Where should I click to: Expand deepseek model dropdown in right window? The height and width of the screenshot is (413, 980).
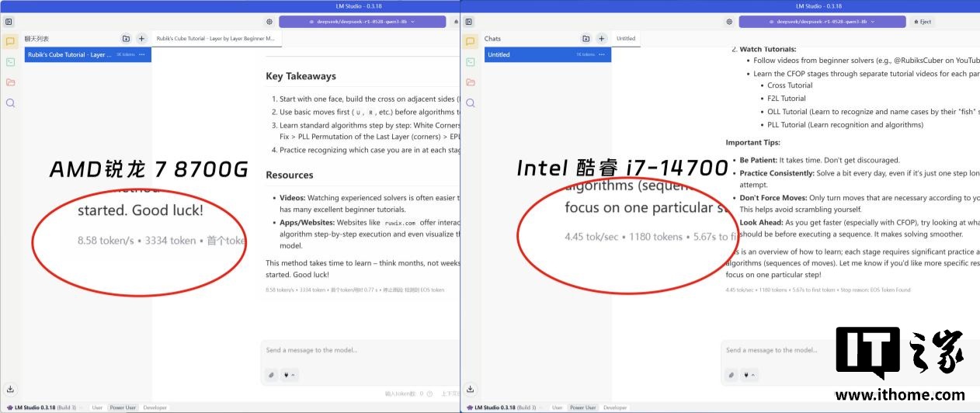821,22
